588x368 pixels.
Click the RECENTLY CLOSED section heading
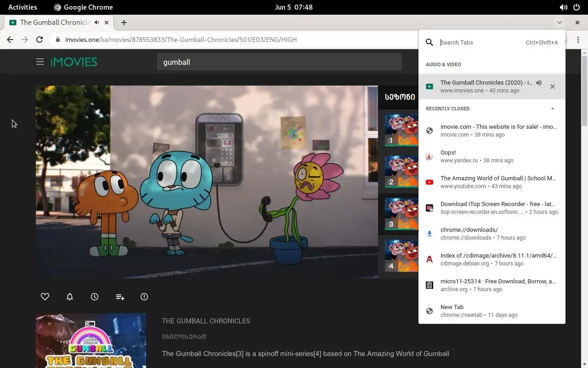(x=447, y=109)
